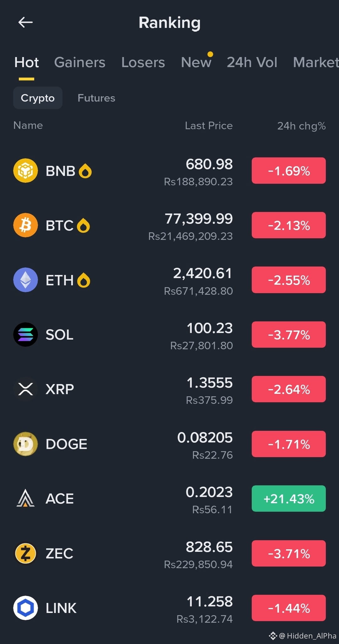The image size is (339, 644).
Task: Tap the Dogecoin logo
Action: coord(25,444)
